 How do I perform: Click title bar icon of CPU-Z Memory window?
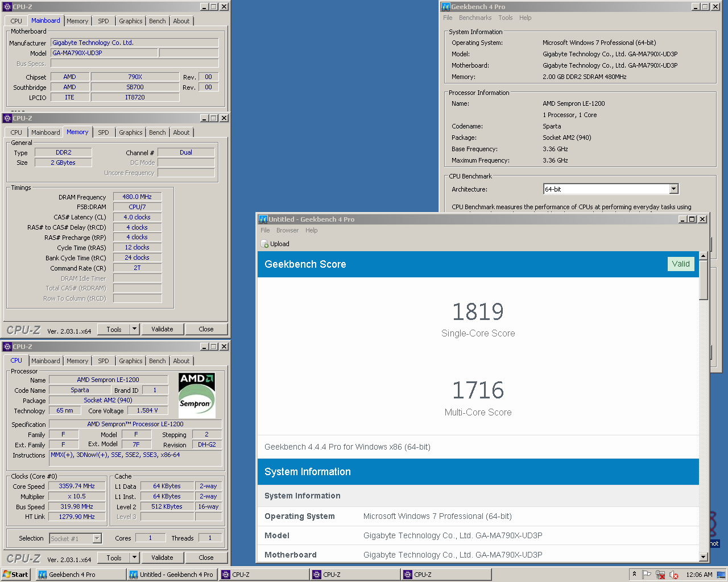point(7,118)
